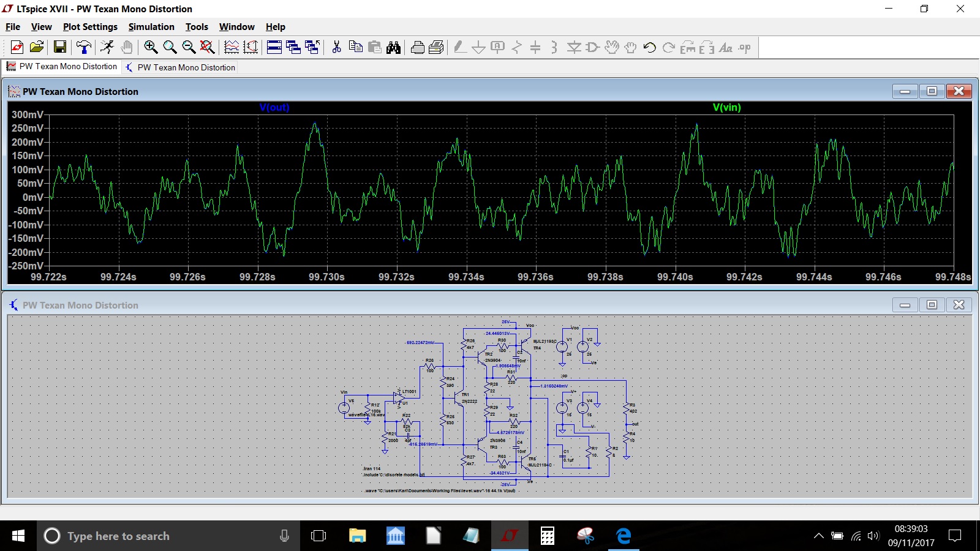Open Microsoft Edge from the taskbar

tap(624, 536)
